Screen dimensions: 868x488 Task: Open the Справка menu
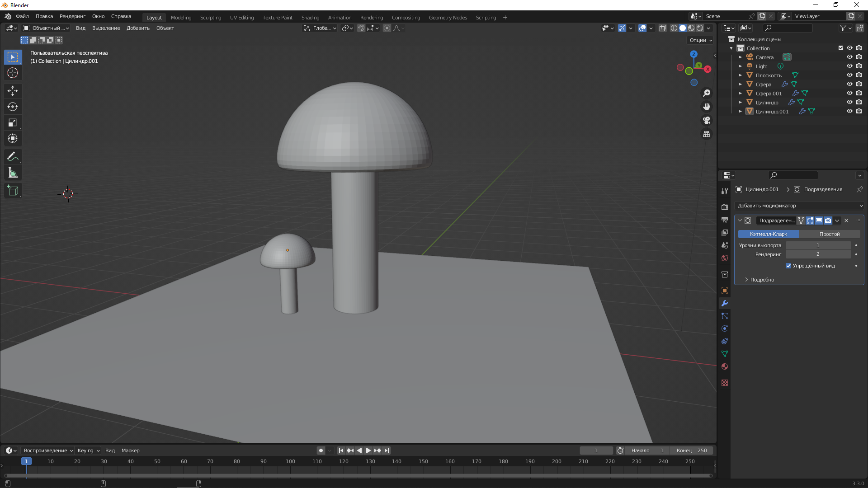pos(121,16)
